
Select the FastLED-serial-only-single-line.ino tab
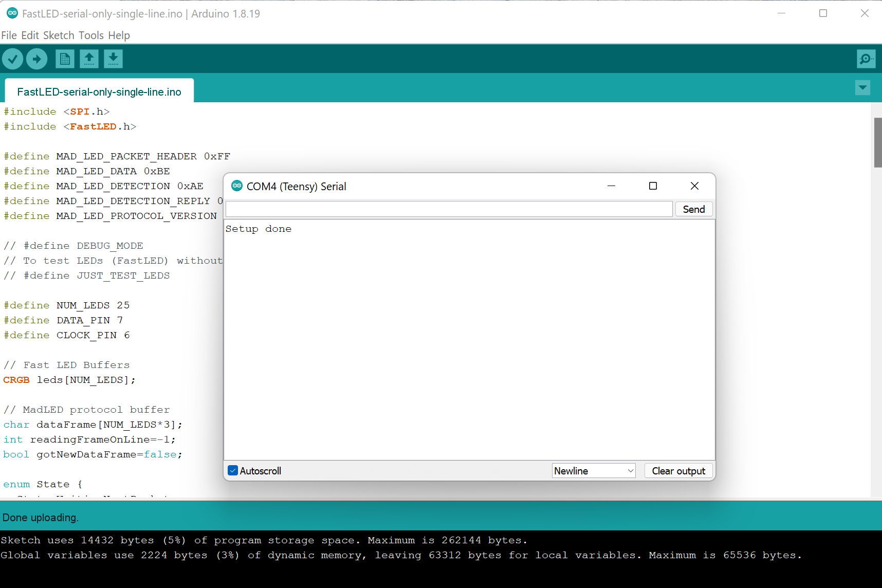point(99,91)
